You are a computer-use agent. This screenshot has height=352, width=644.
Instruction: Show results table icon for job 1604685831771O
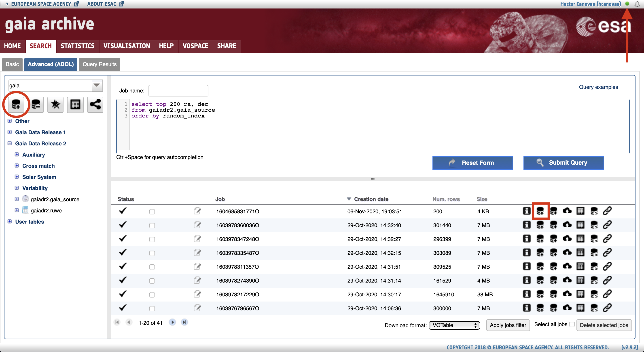click(580, 211)
